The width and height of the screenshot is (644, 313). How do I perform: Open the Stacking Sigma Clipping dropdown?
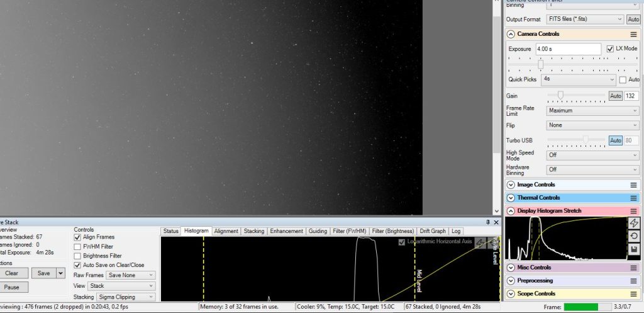coord(126,297)
